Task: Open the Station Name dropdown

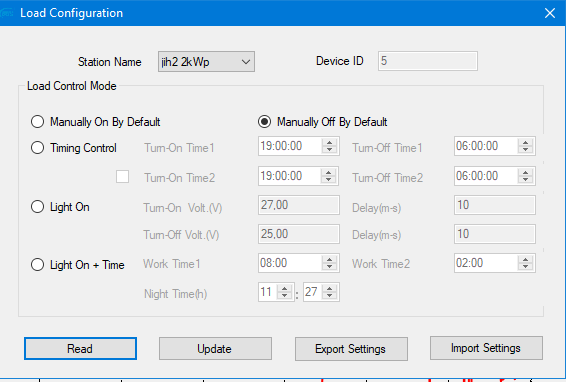Action: [x=206, y=62]
